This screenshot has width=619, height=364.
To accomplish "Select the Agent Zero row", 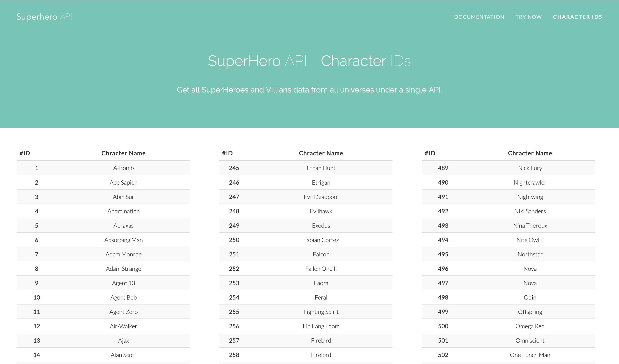I will [x=123, y=312].
